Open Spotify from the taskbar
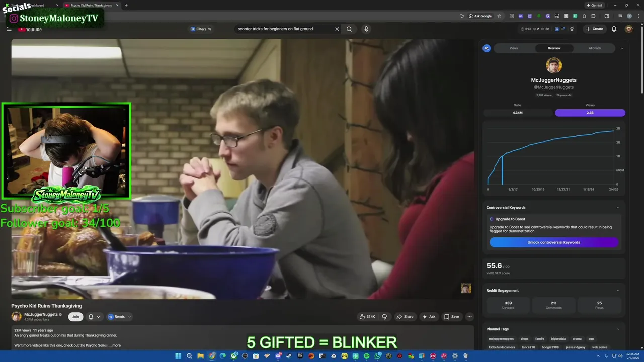Viewport: 644px width, 362px height. pyautogui.click(x=366, y=356)
